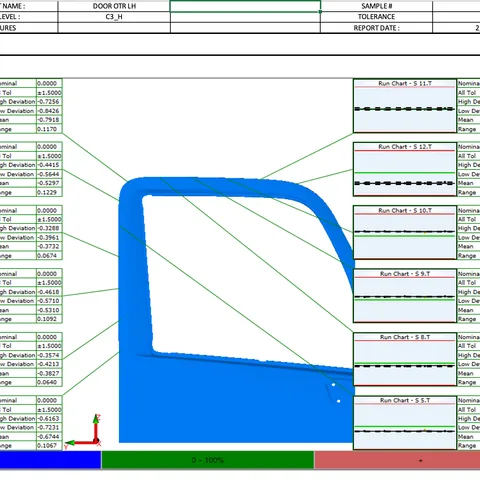The height and width of the screenshot is (480, 480).
Task: Select the range value 0.1229 cell
Action: point(49,192)
